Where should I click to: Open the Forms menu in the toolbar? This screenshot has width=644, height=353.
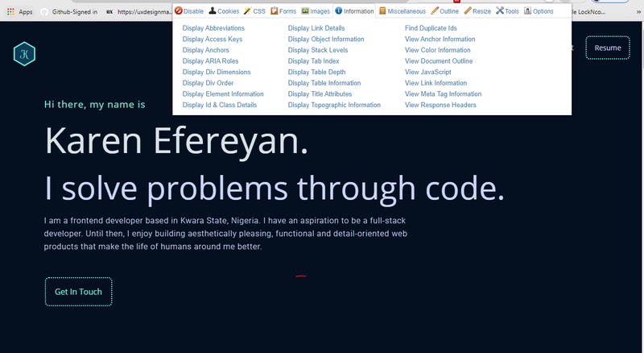[x=283, y=11]
